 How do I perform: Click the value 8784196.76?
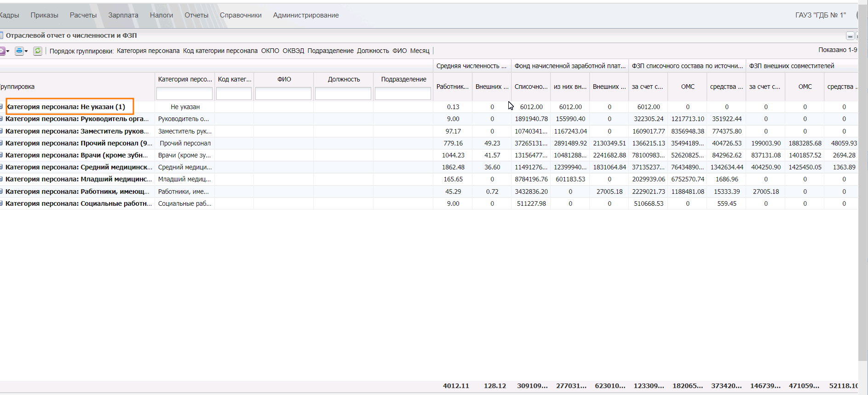coord(531,179)
